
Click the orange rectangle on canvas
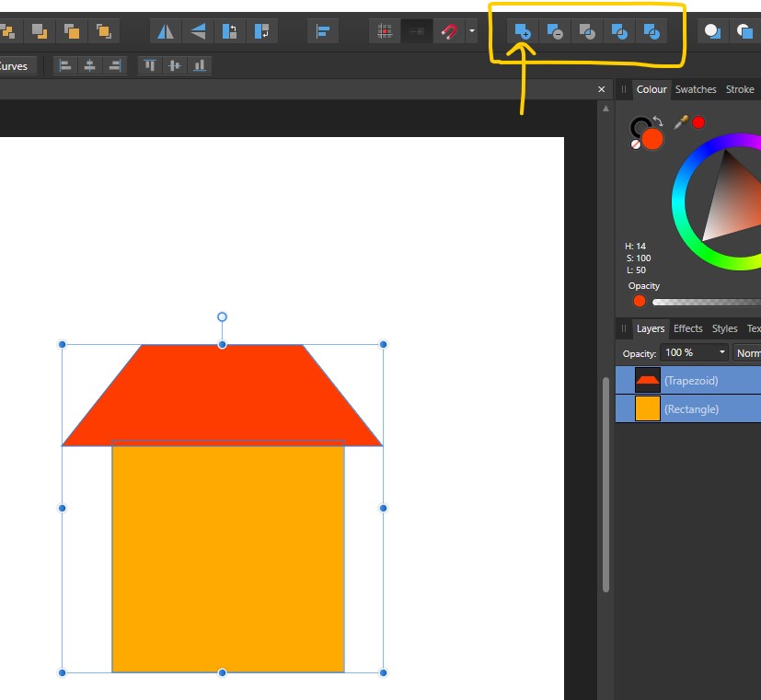(228, 557)
